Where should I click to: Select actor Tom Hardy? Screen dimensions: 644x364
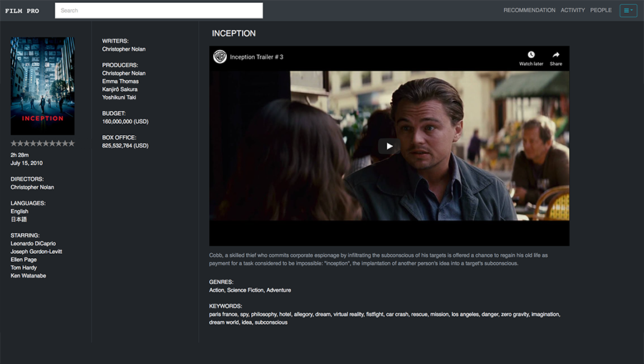coord(24,267)
